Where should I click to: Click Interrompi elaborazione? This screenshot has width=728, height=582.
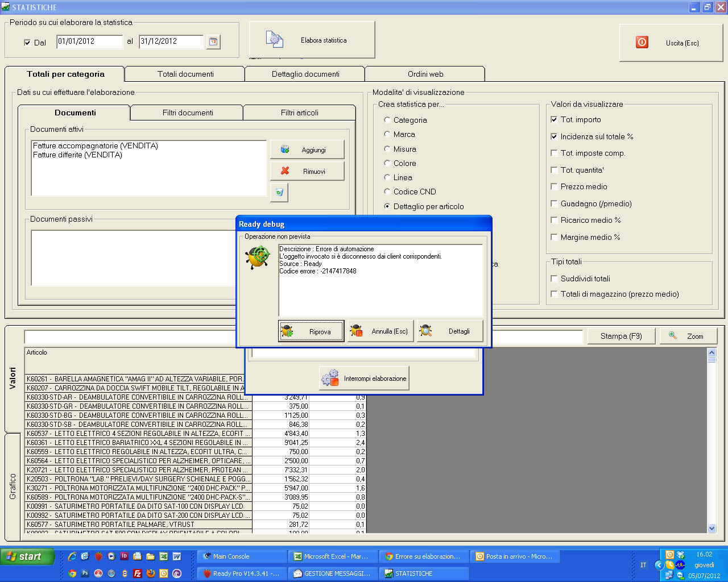coord(364,378)
